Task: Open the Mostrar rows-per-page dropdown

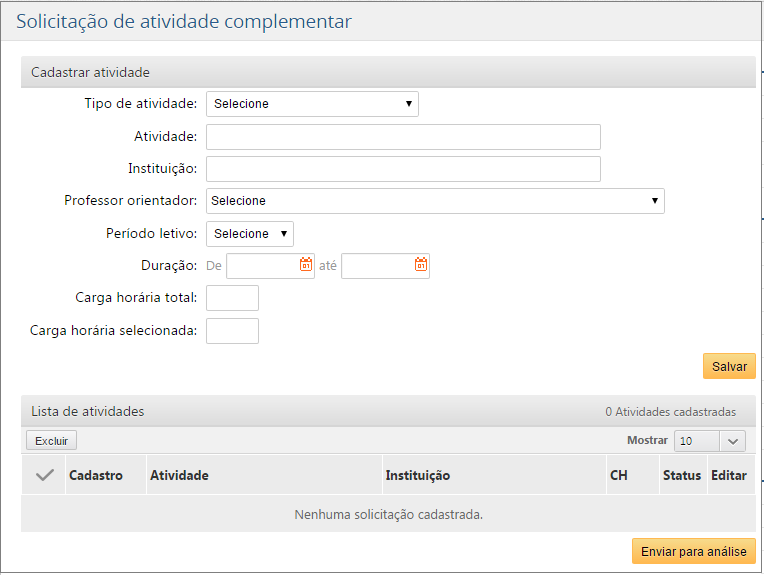Action: [710, 441]
